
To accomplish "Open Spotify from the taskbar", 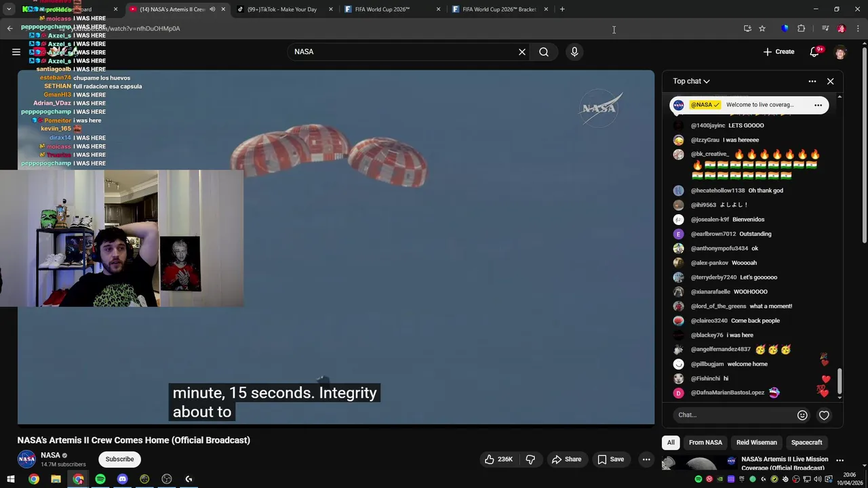I will [100, 479].
